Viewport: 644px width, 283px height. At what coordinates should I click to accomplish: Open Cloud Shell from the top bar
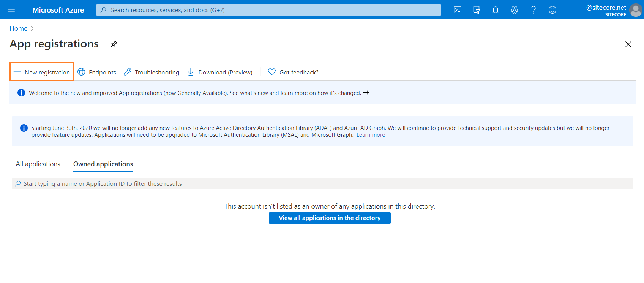tap(458, 10)
